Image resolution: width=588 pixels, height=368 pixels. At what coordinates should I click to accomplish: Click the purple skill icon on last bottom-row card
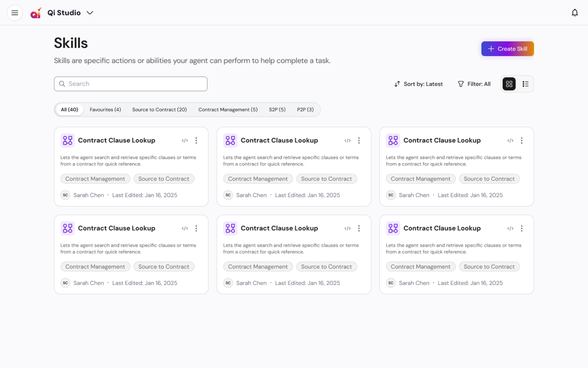pyautogui.click(x=393, y=228)
